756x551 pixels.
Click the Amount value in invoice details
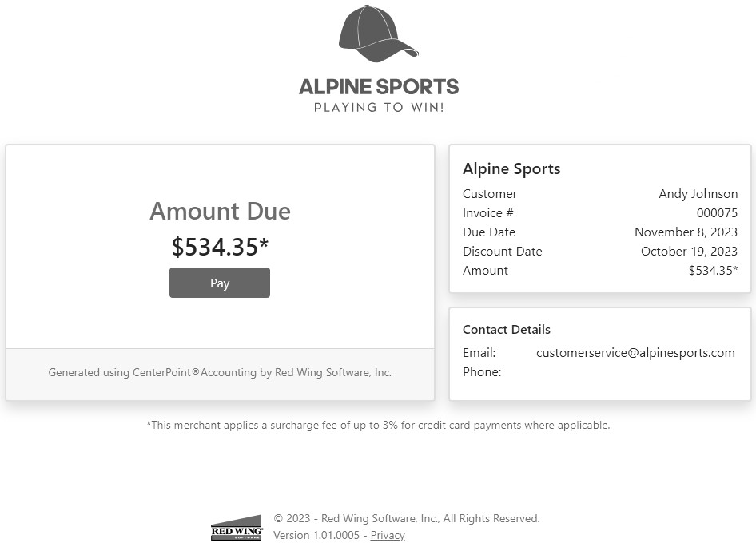click(713, 270)
